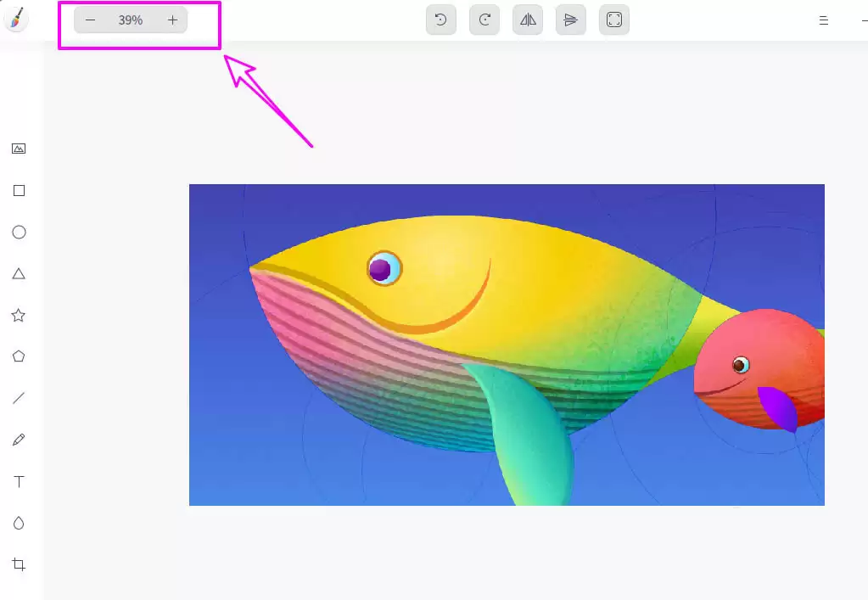Choose the Triangle shape tool
The image size is (868, 600).
coord(19,273)
